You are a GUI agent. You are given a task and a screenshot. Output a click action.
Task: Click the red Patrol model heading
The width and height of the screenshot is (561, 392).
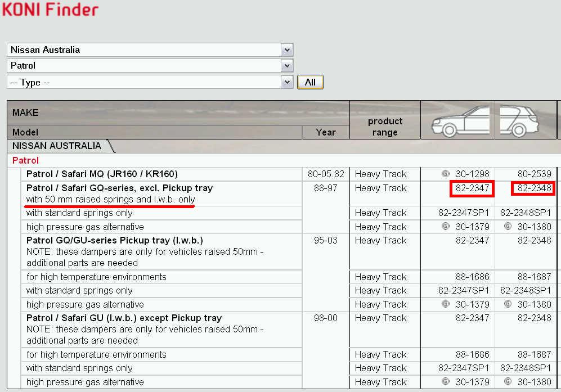pos(25,160)
